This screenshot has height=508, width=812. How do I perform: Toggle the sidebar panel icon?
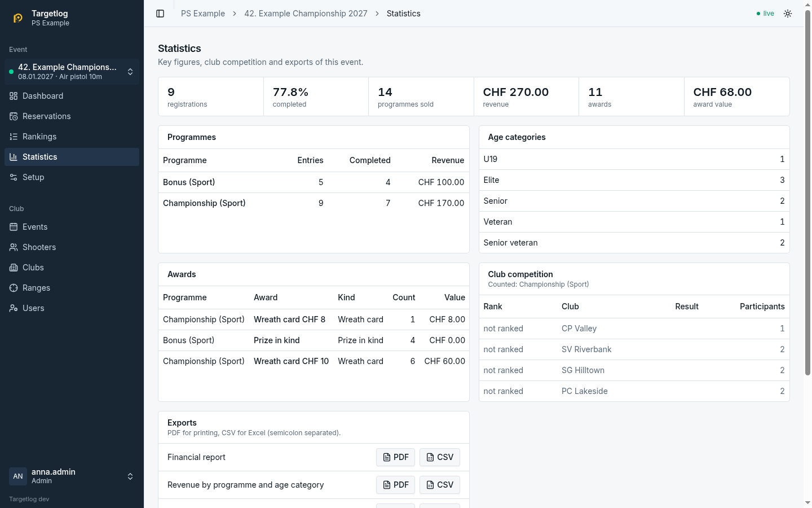coord(160,14)
